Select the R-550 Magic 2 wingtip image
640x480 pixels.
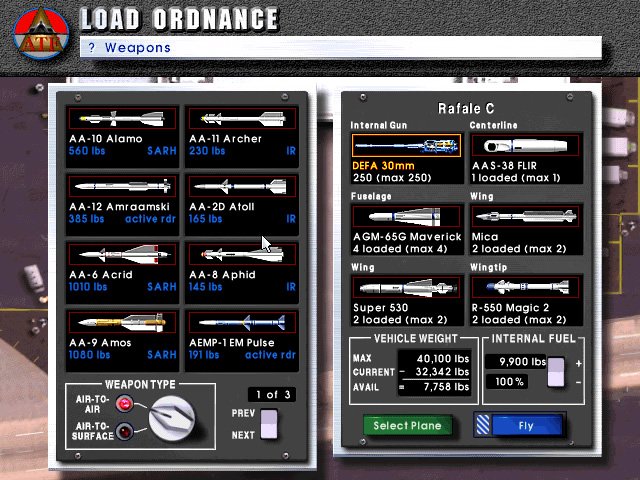(x=526, y=287)
